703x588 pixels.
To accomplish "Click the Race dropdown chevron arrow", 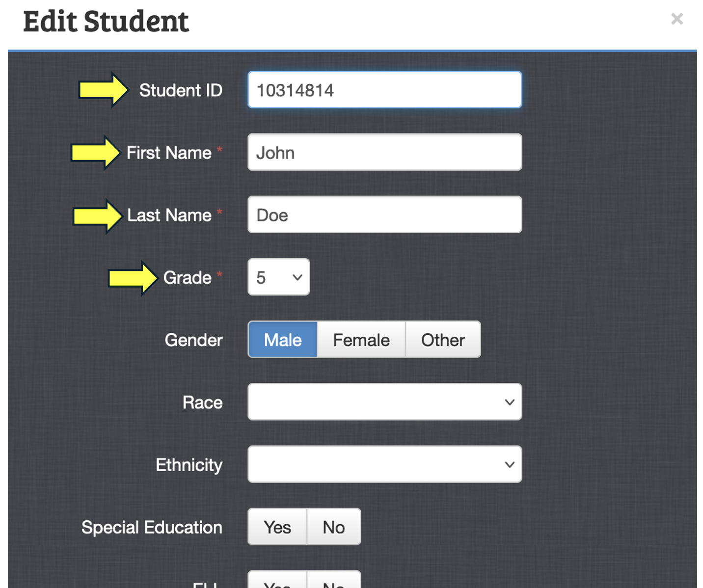I will pyautogui.click(x=510, y=402).
